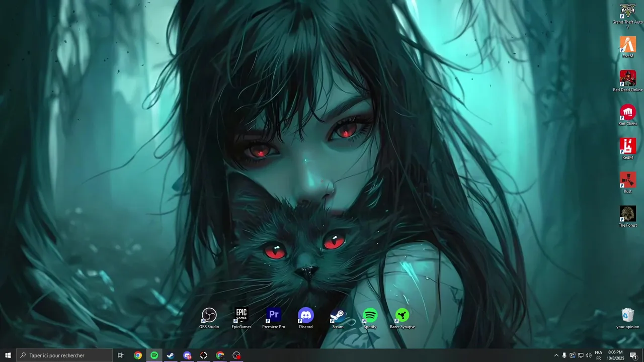Click the microphone tray icon
The height and width of the screenshot is (362, 644).
pyautogui.click(x=564, y=355)
